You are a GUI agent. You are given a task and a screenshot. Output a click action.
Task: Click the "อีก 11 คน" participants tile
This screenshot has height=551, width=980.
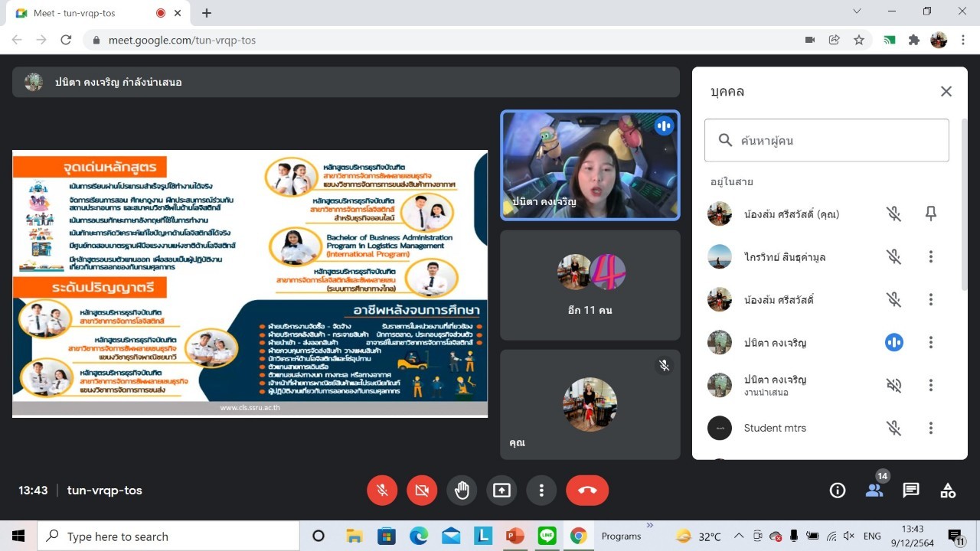[x=590, y=285]
